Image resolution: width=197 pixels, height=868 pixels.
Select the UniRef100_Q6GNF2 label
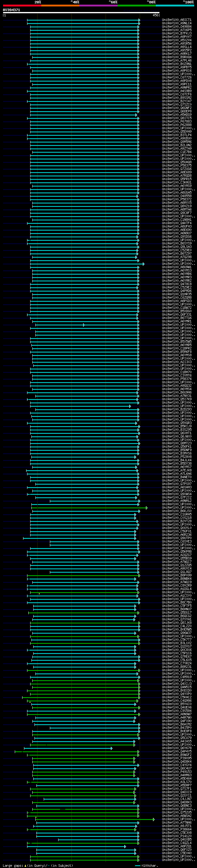pyautogui.click(x=177, y=108)
